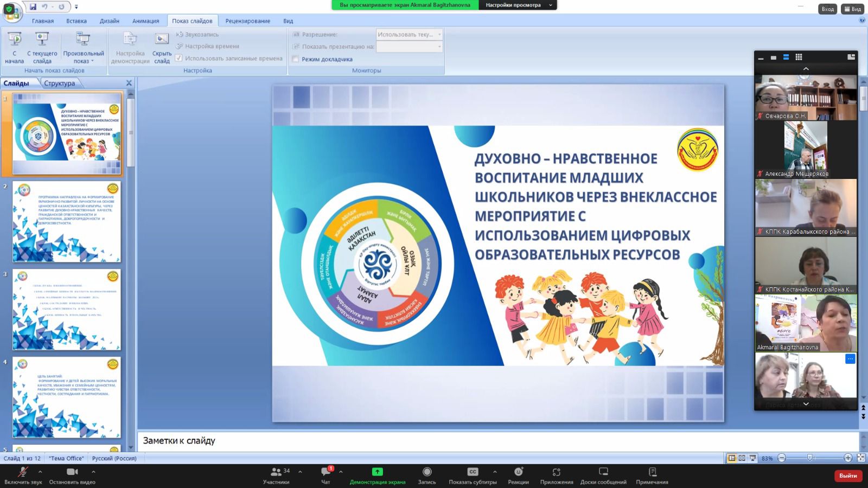Screen dimensions: 868x488
Task: Click the PowerPoint help question mark icon
Action: tap(862, 21)
